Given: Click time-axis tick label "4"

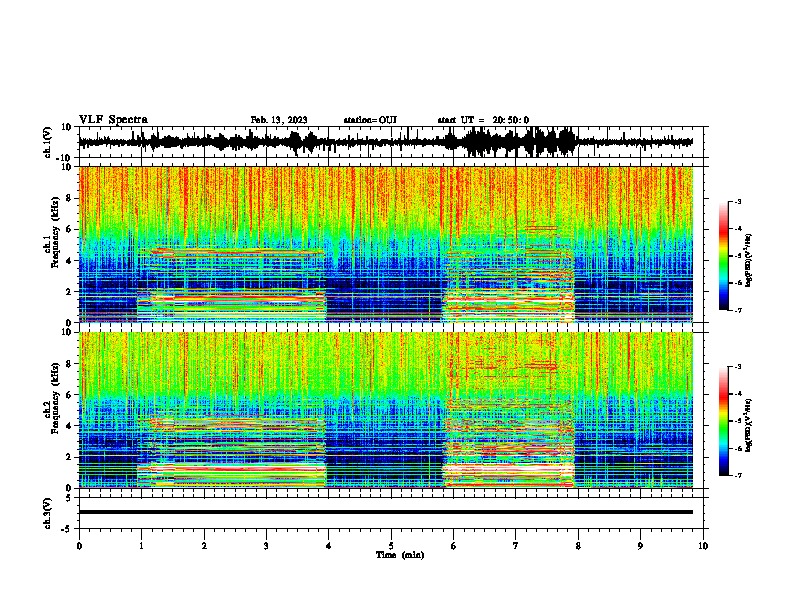Looking at the screenshot, I should tap(329, 546).
